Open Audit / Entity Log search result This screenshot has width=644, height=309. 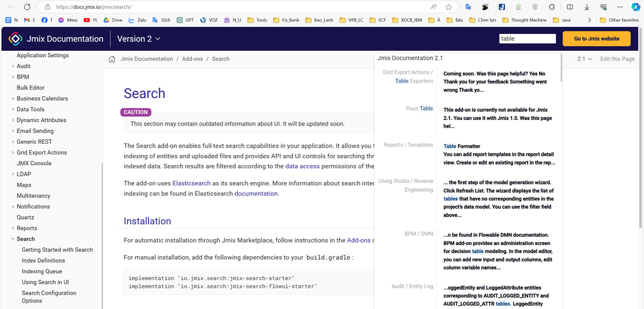point(413,286)
